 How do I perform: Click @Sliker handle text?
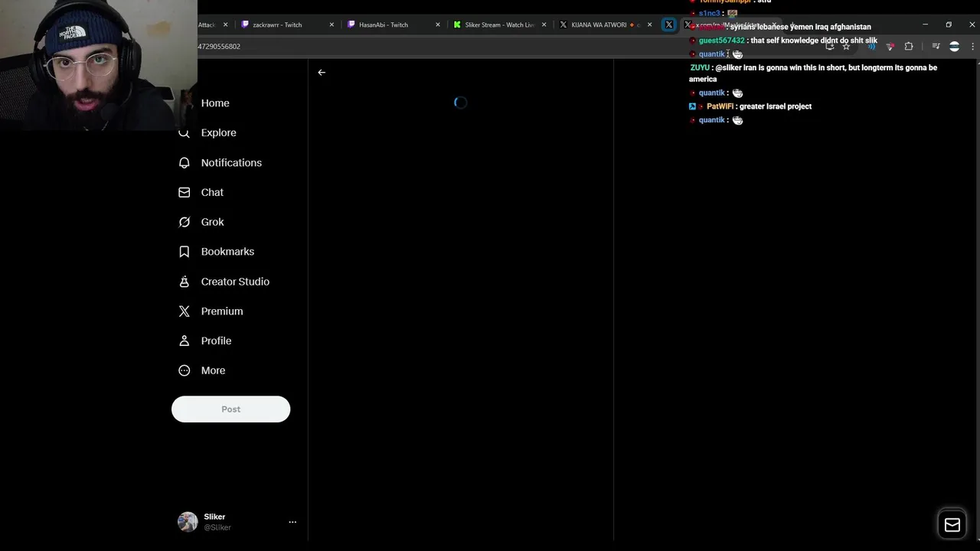[x=217, y=527]
